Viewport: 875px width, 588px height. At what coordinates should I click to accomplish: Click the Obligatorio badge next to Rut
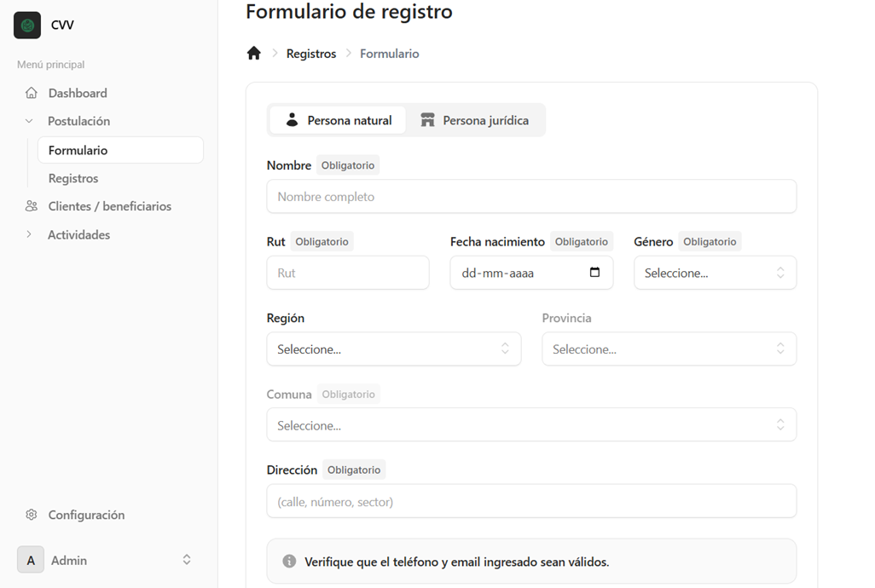click(322, 241)
